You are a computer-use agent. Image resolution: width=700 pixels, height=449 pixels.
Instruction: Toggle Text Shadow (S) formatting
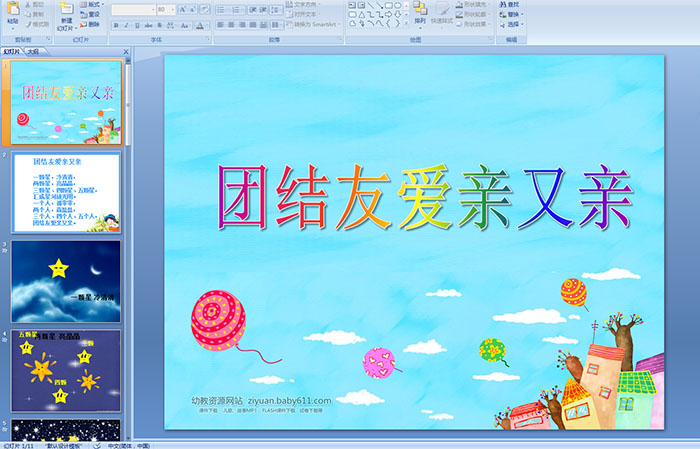pos(159,25)
